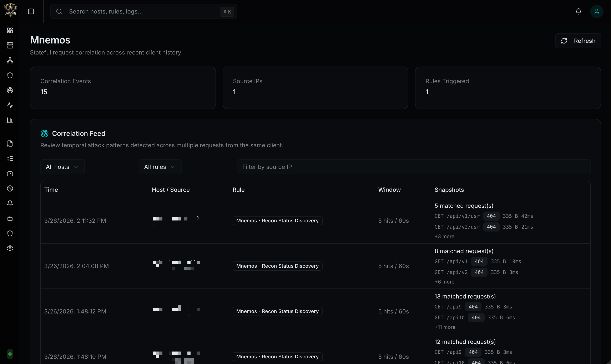
Task: Click Recon Status Discovery badge in 1:48:10 row
Action: [x=278, y=357]
